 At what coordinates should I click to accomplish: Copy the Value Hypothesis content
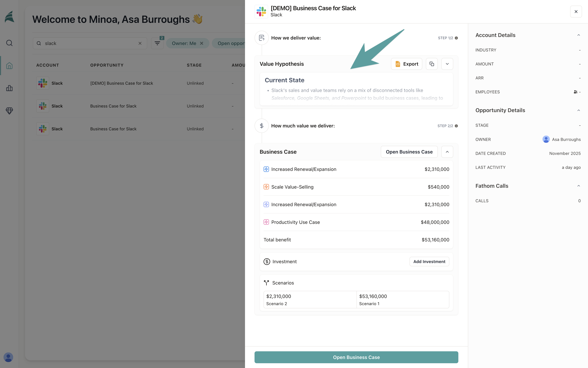pyautogui.click(x=431, y=64)
